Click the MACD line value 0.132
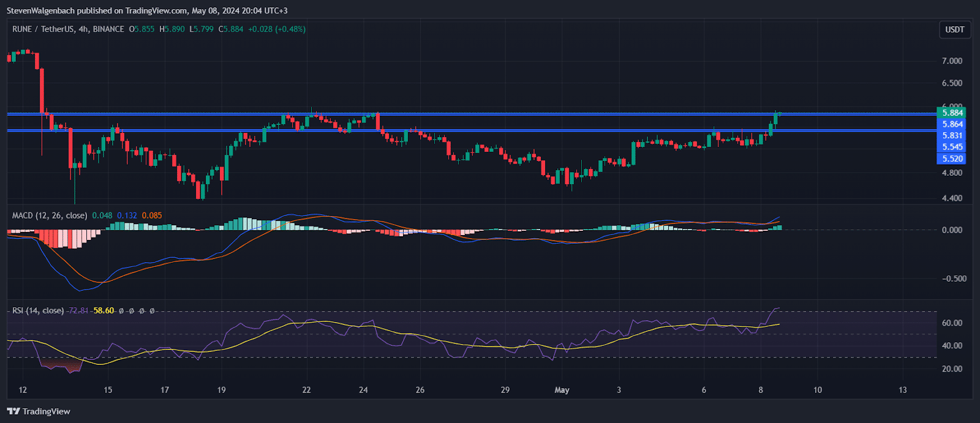This screenshot has height=423, width=980. 127,215
